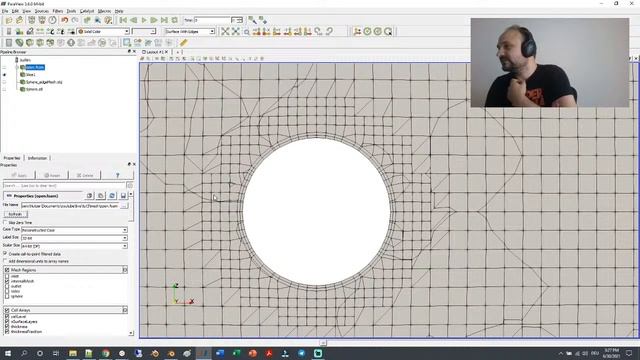The height and width of the screenshot is (360, 640).
Task: Uncheck the internalMesh region
Action: coord(7,281)
